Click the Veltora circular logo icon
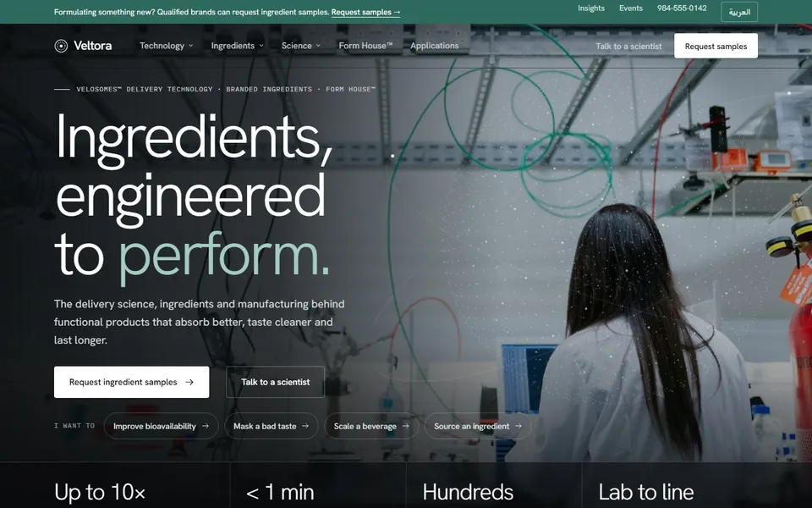The image size is (812, 508). coord(61,46)
